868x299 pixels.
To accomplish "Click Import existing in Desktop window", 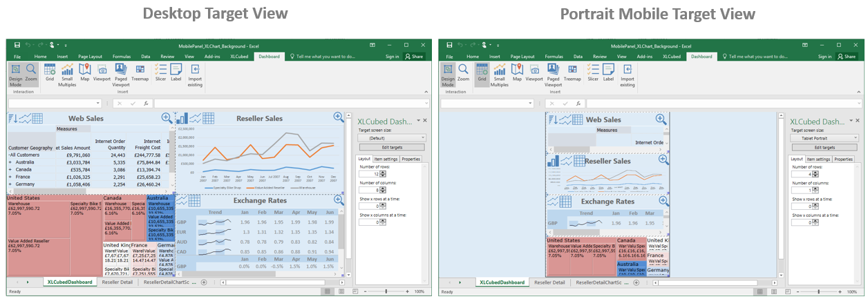I will pos(196,75).
